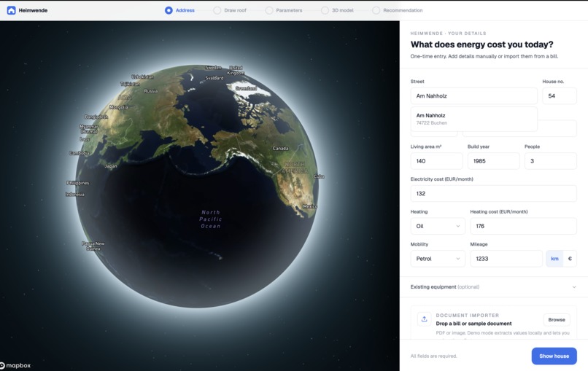The image size is (588, 371).
Task: Click the Heating cost field
Action: (524, 227)
